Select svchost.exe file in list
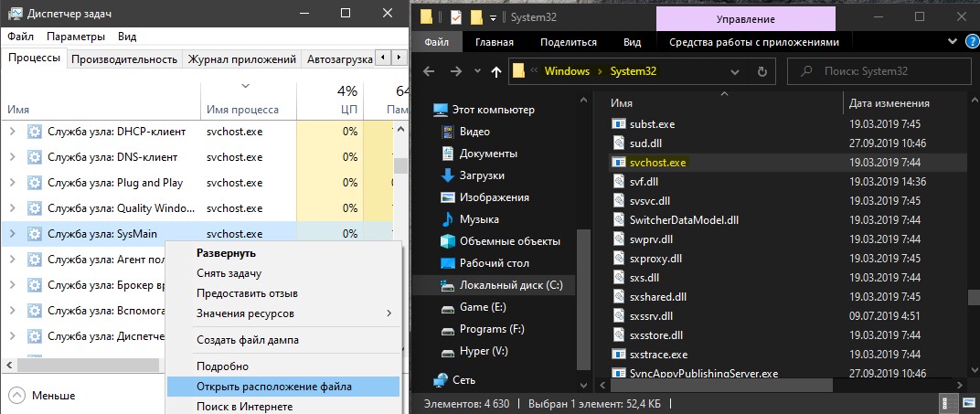 657,163
